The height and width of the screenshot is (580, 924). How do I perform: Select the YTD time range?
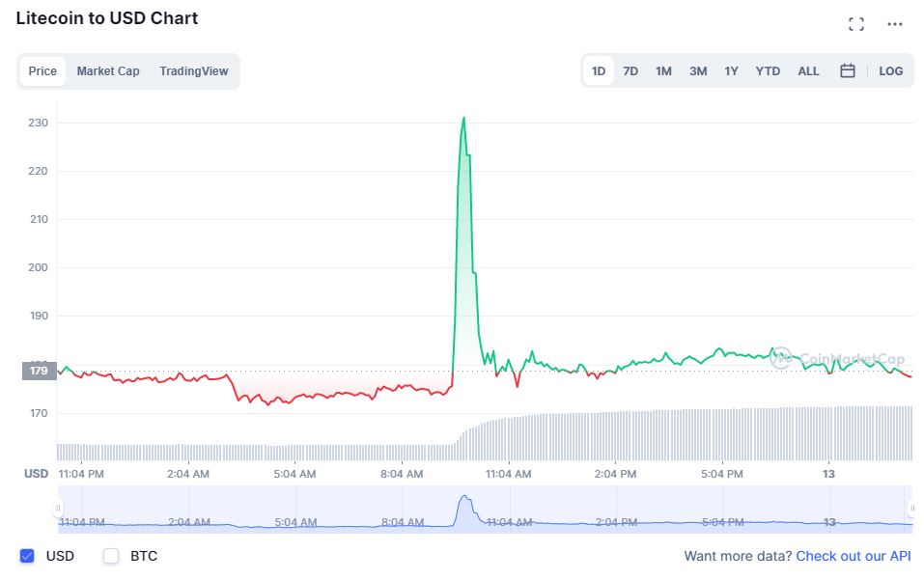tap(768, 71)
